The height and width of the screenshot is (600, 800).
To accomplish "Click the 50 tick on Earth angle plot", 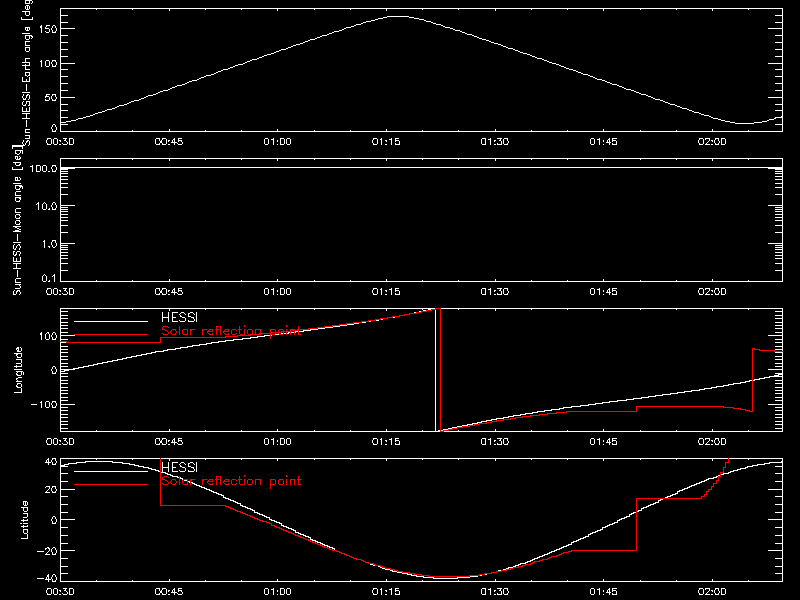I will pyautogui.click(x=51, y=97).
